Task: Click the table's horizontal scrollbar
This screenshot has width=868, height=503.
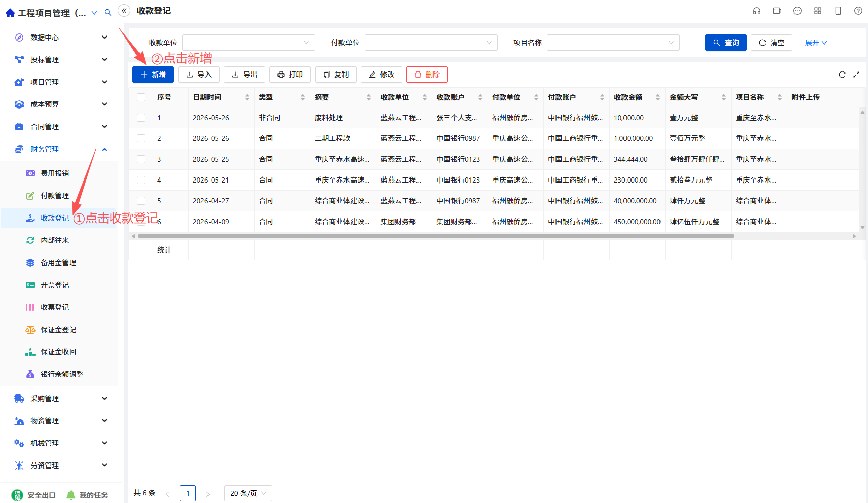Action: pyautogui.click(x=436, y=236)
